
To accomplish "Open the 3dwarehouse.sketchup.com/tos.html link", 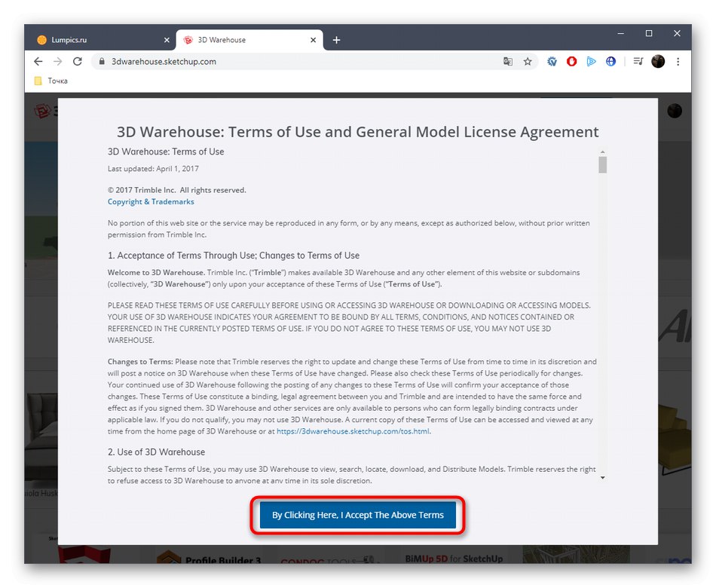I will tap(353, 431).
